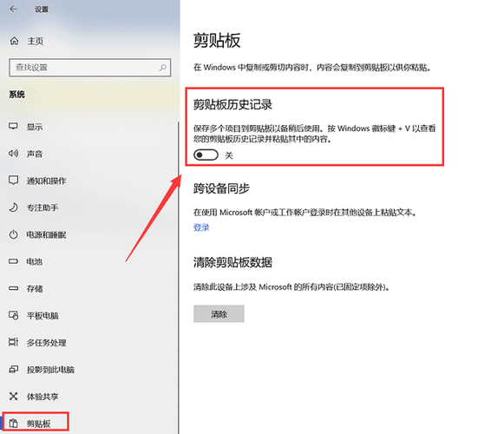Click the 电源和睡眠 power icon
Viewport: 504px width, 434px height.
click(x=13, y=234)
